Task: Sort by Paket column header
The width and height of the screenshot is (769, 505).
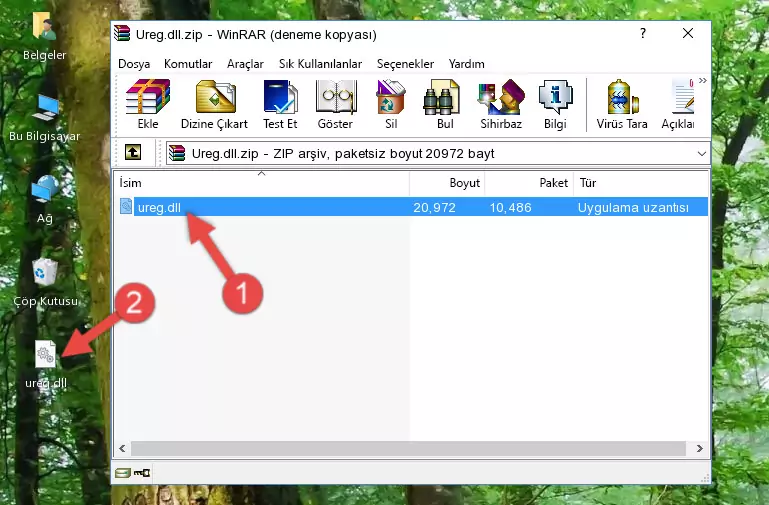Action: [x=529, y=183]
